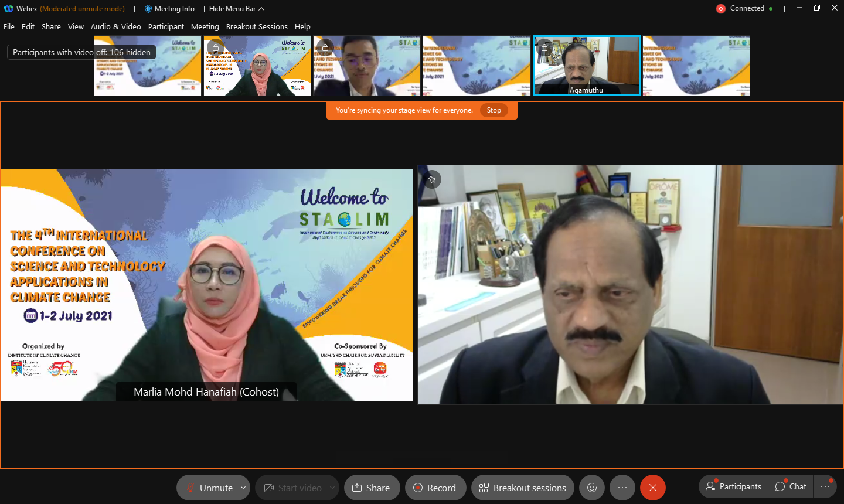Click the red leave meeting icon

point(652,488)
